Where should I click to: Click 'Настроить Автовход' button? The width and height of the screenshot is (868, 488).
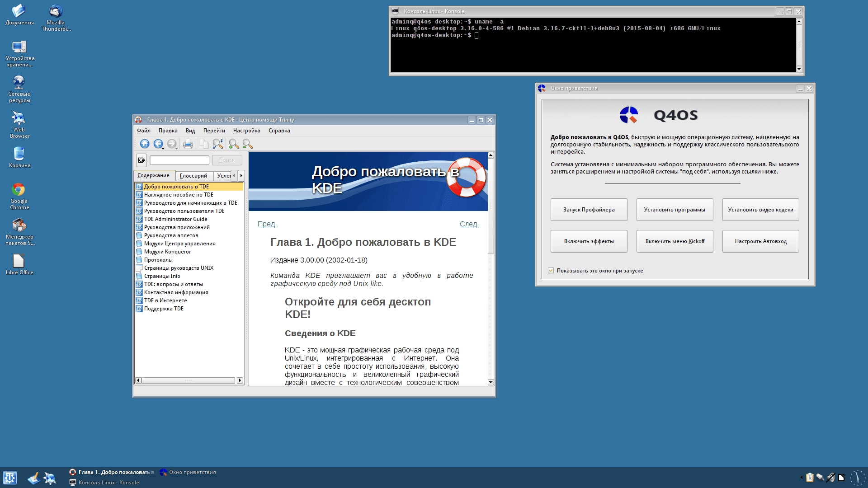760,241
